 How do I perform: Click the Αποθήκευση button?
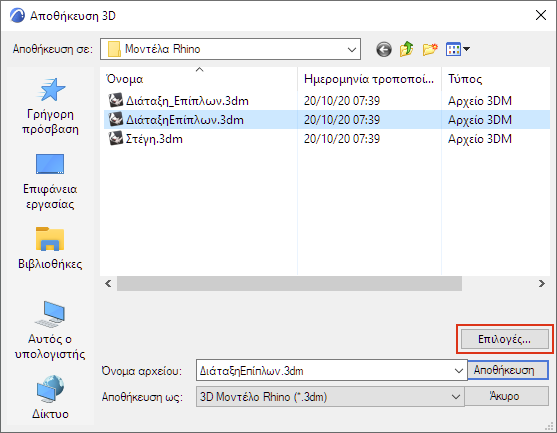point(508,370)
